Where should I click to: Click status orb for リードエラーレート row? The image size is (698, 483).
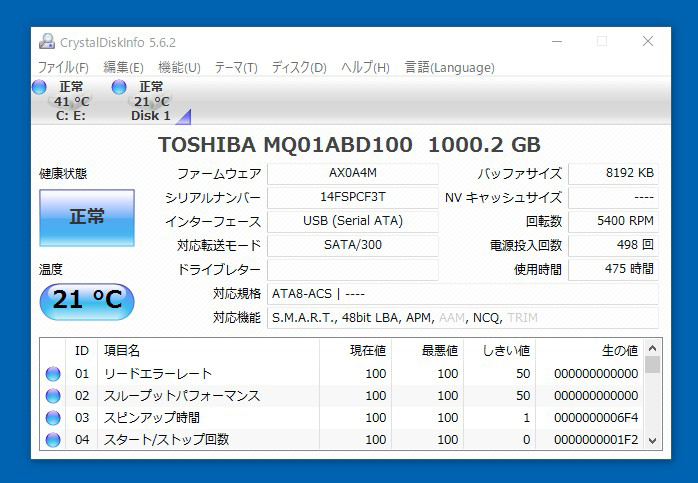pyautogui.click(x=53, y=374)
